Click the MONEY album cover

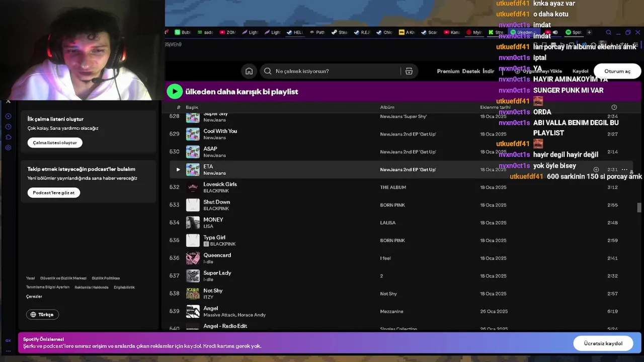pyautogui.click(x=193, y=223)
